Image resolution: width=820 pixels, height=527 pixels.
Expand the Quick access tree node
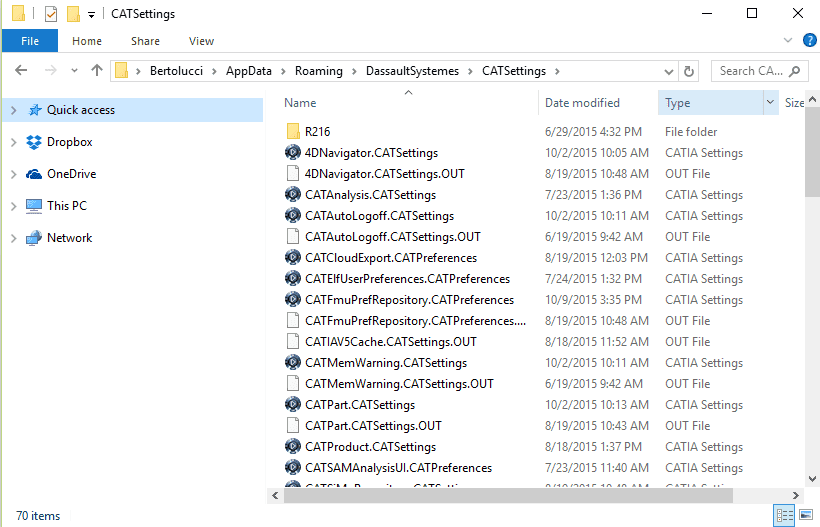14,110
